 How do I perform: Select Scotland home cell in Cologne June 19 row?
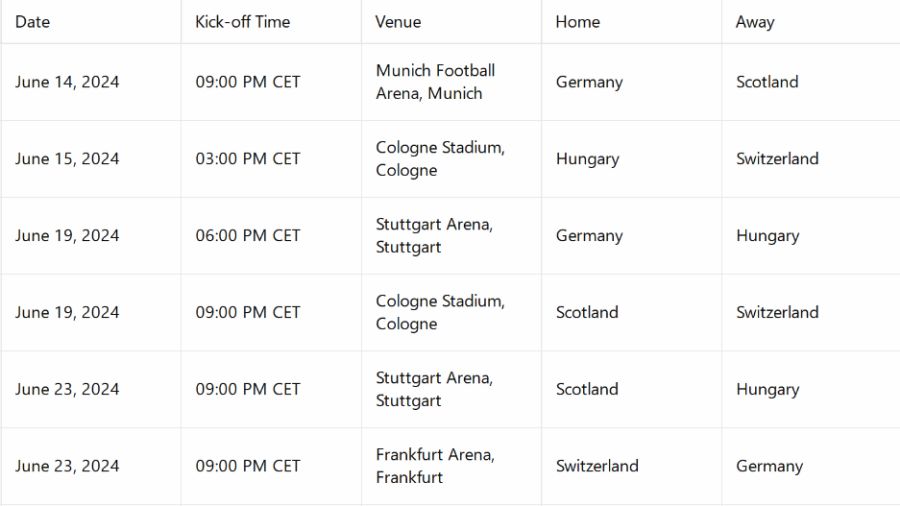[x=587, y=313]
